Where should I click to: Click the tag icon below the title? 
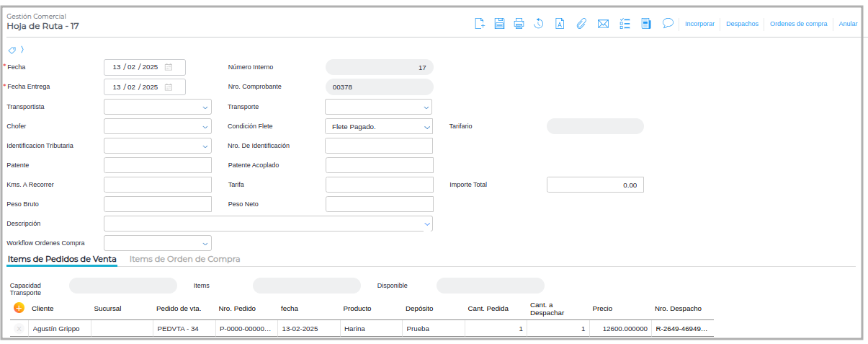click(x=12, y=50)
